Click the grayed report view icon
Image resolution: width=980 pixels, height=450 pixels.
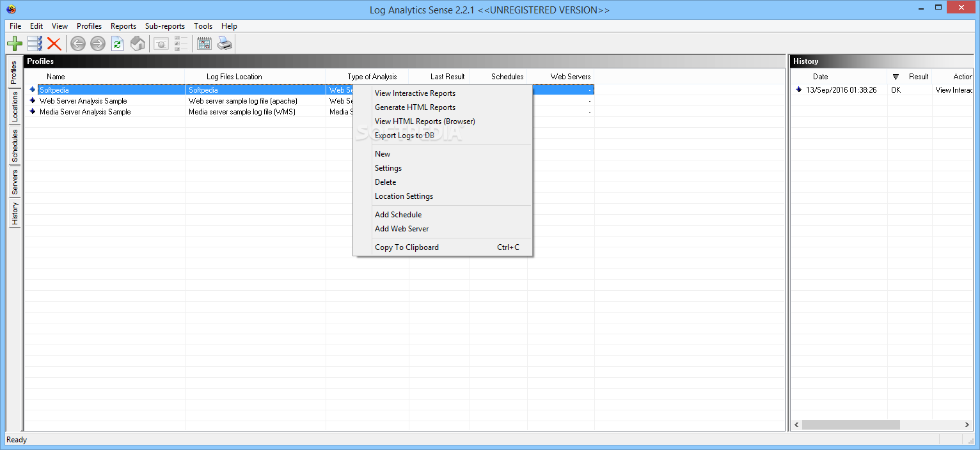pos(161,43)
